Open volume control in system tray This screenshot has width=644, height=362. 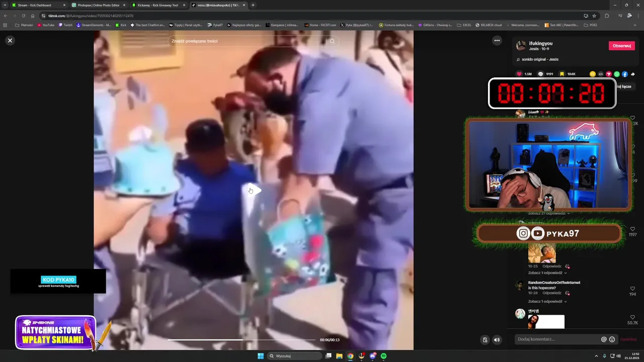pyautogui.click(x=618, y=356)
